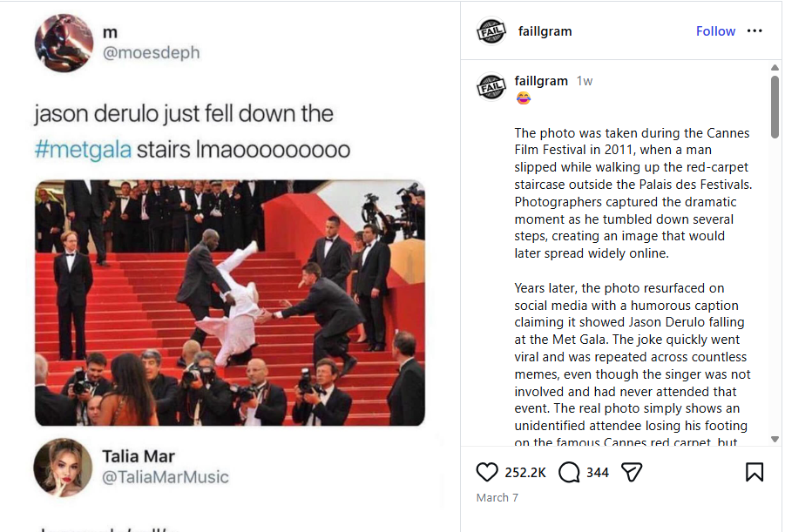Open the red carpet staircase photo
785x532 pixels.
tap(230, 303)
